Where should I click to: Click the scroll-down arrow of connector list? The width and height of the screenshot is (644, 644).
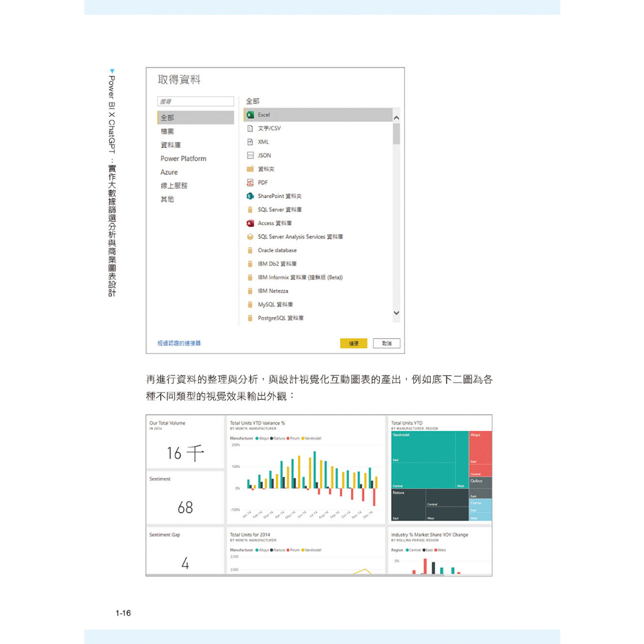(396, 313)
